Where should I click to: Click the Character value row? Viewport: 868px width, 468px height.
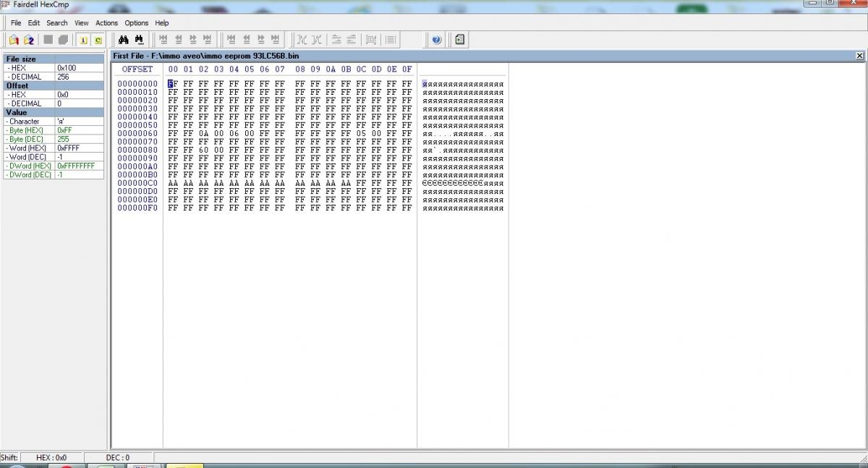pos(54,122)
